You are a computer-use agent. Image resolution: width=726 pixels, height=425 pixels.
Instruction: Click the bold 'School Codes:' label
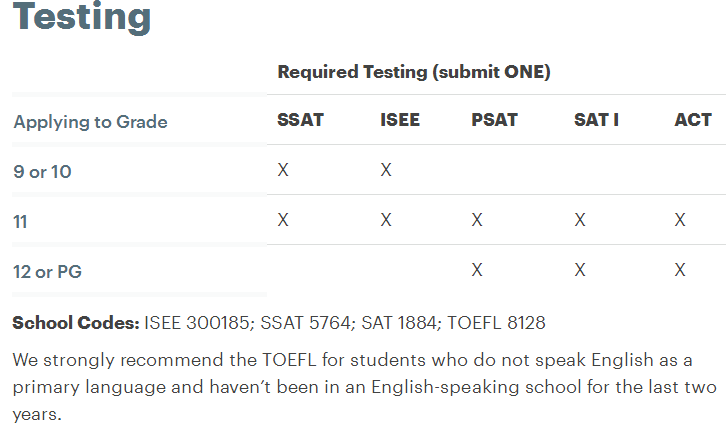(x=75, y=323)
